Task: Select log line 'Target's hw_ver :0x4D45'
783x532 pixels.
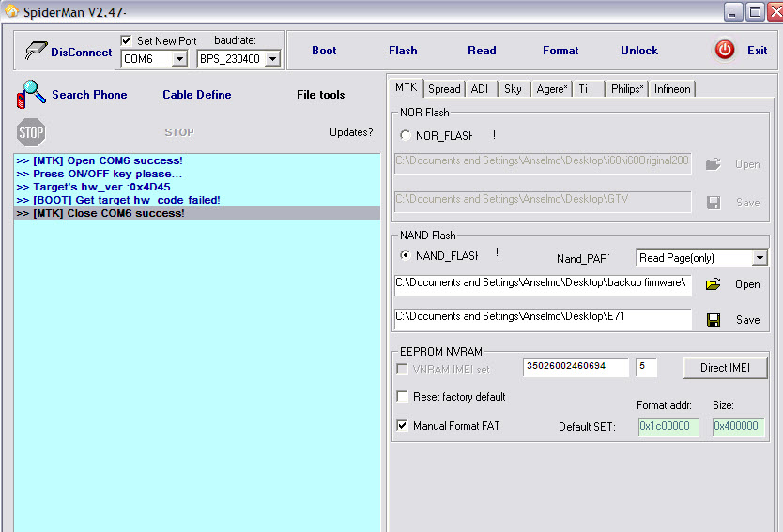Action: [x=197, y=187]
